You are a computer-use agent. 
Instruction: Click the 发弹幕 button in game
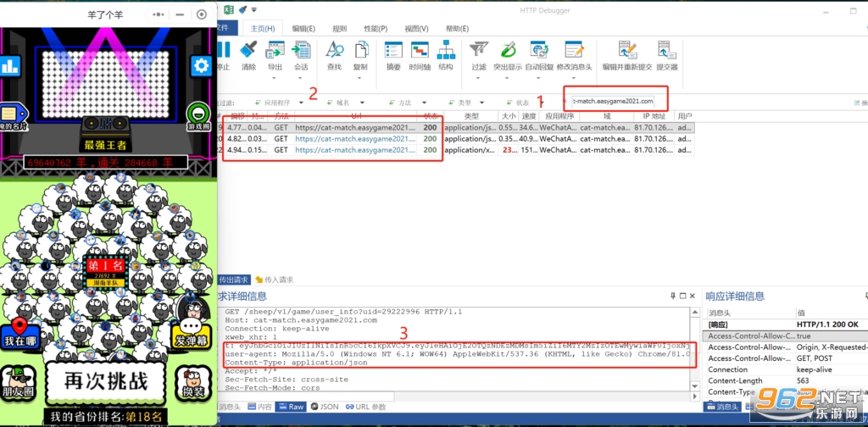pos(192,333)
